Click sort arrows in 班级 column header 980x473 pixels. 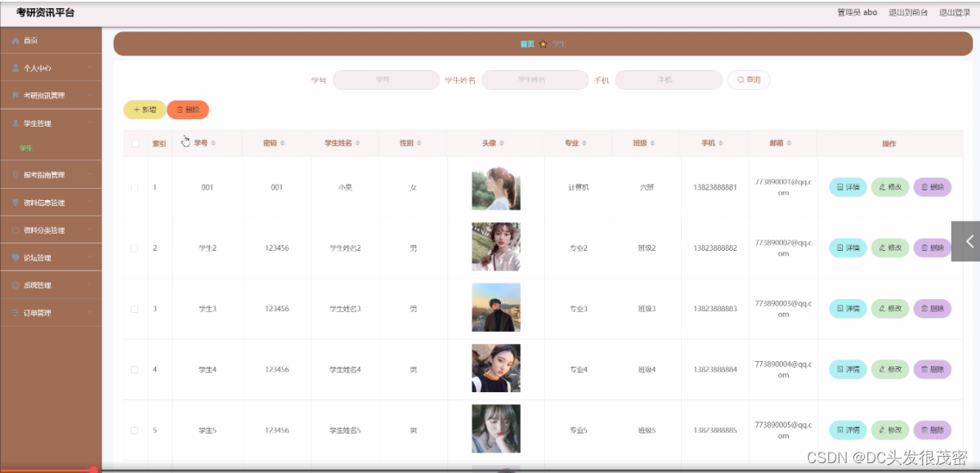coord(652,144)
